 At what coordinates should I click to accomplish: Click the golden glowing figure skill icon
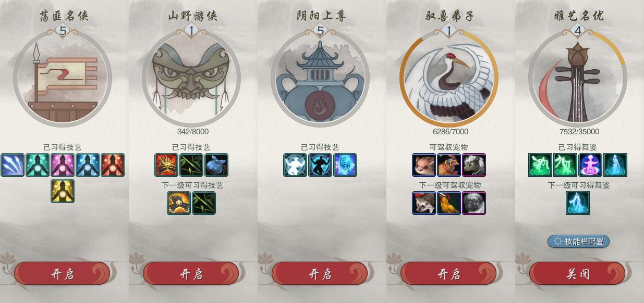tap(63, 191)
